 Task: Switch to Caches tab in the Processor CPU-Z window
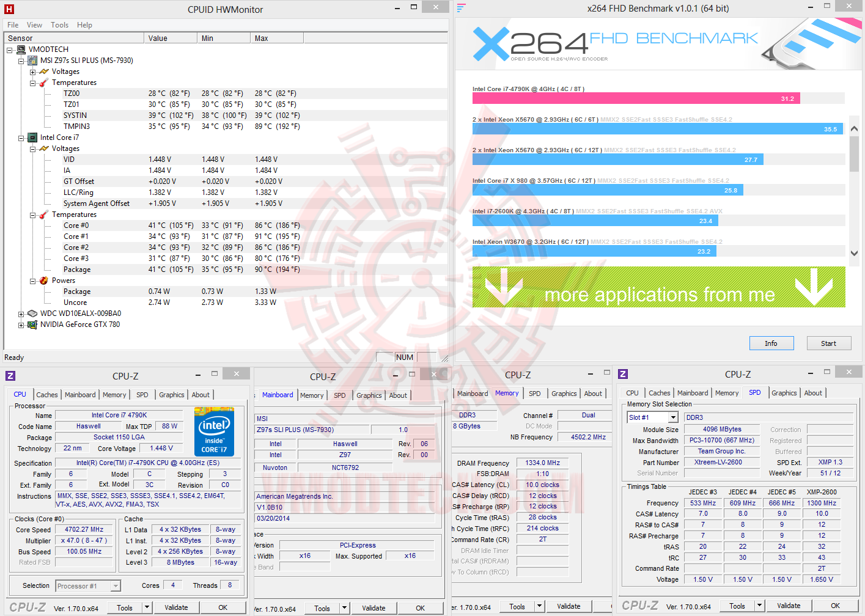click(x=46, y=395)
